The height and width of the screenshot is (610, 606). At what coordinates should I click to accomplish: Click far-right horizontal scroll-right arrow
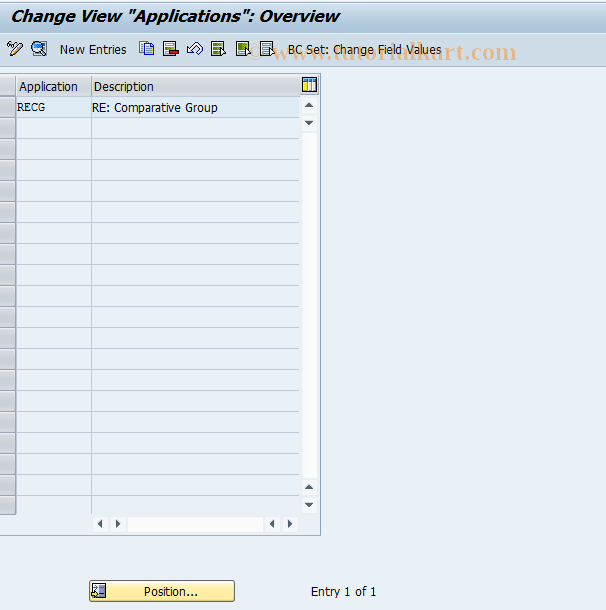[x=290, y=524]
